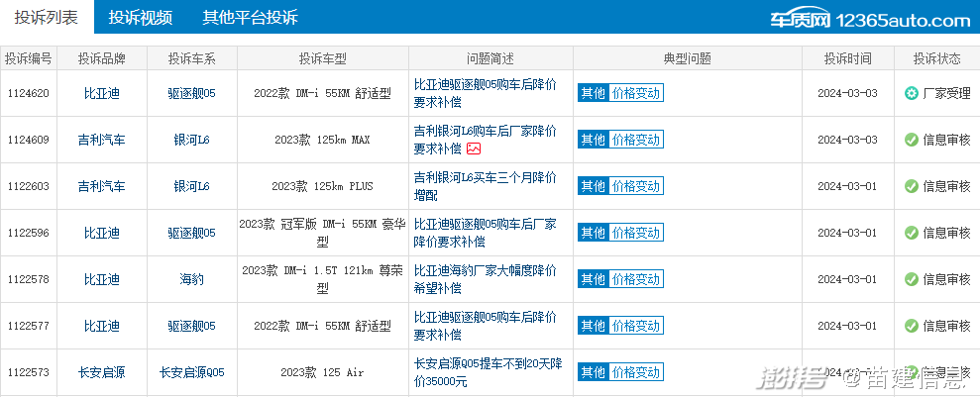
Task: Click 其他 tag in row 1122596
Action: (x=594, y=233)
